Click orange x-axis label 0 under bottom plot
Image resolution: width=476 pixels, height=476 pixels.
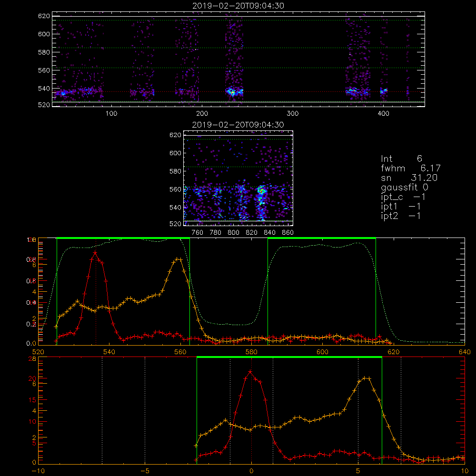(251, 471)
